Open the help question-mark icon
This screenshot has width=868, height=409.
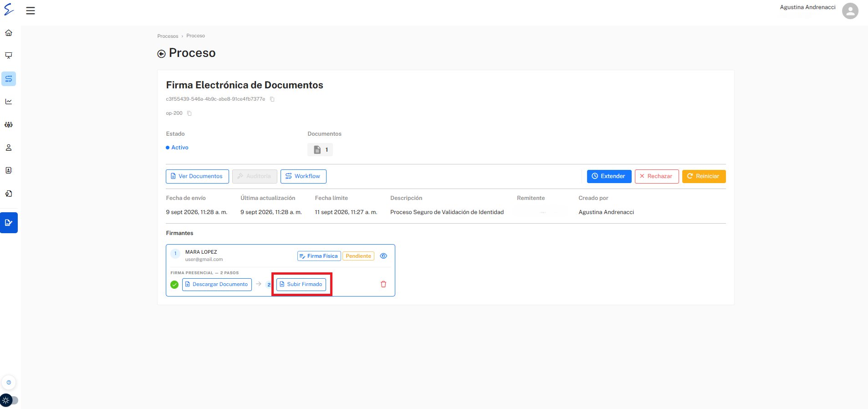point(9,383)
